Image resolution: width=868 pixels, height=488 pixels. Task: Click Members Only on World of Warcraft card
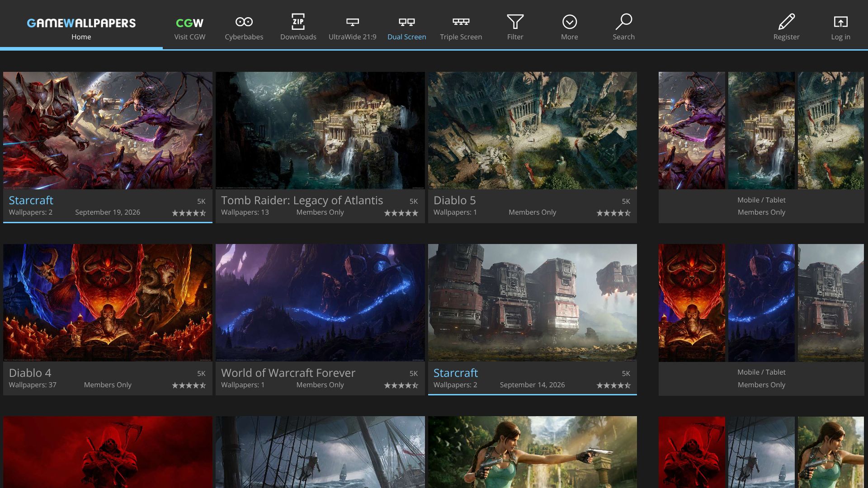[320, 385]
